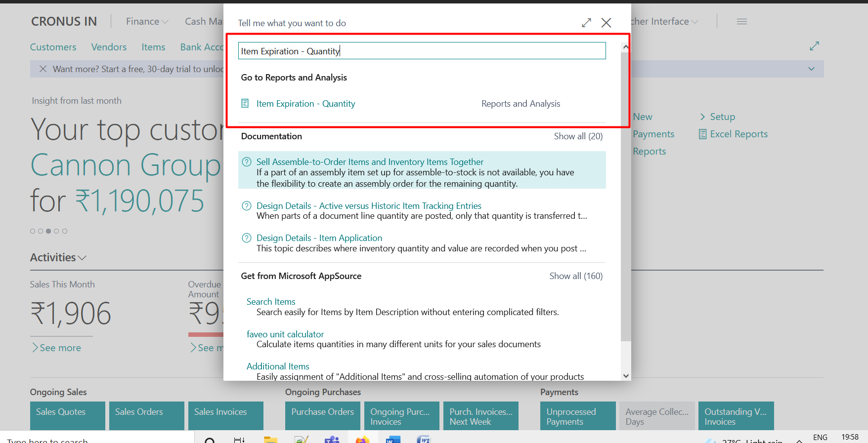The image size is (868, 443).
Task: Expand the notification bar chevron on the right
Action: (x=811, y=69)
